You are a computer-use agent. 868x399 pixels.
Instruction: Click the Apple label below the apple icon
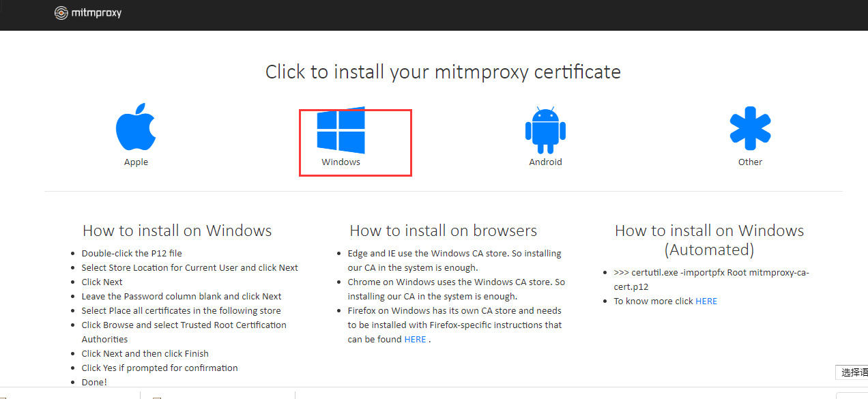pyautogui.click(x=136, y=162)
